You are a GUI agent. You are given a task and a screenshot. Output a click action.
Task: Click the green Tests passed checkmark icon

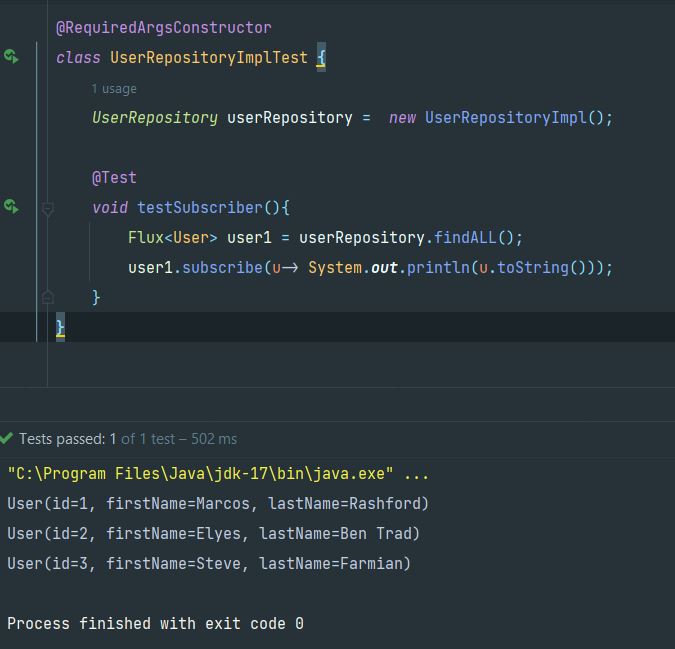[6, 439]
